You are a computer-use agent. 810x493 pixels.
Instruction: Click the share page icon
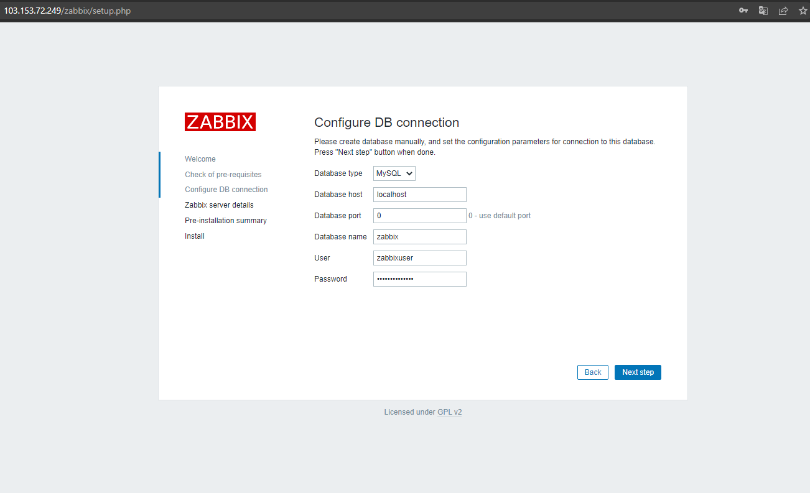point(783,10)
